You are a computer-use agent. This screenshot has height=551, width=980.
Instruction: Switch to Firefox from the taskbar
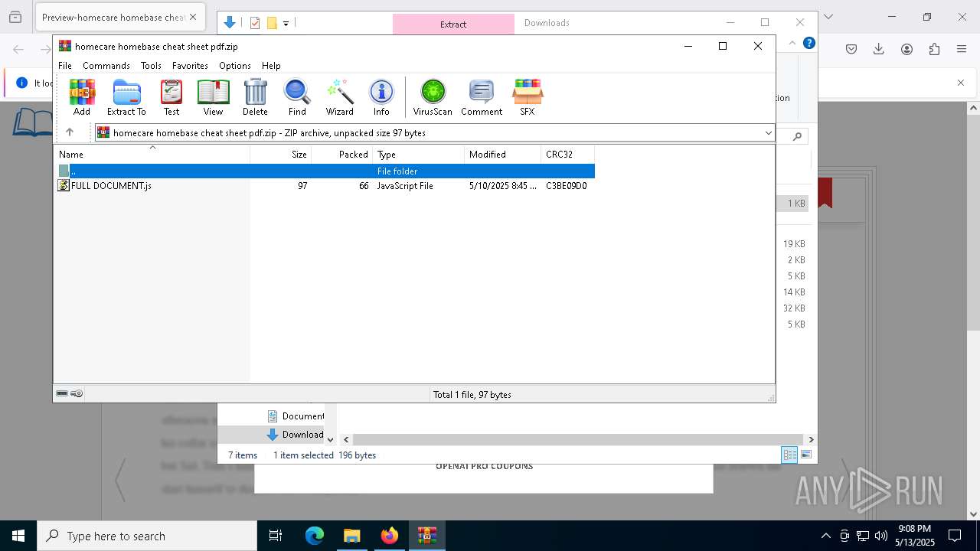[390, 536]
